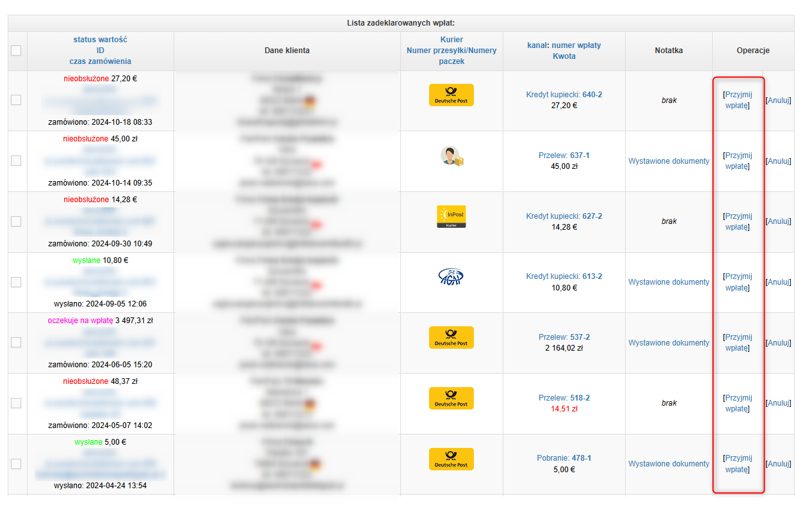Viewport: 812px width, 517px height.
Task: Sort by kanał header link
Action: tap(537, 45)
